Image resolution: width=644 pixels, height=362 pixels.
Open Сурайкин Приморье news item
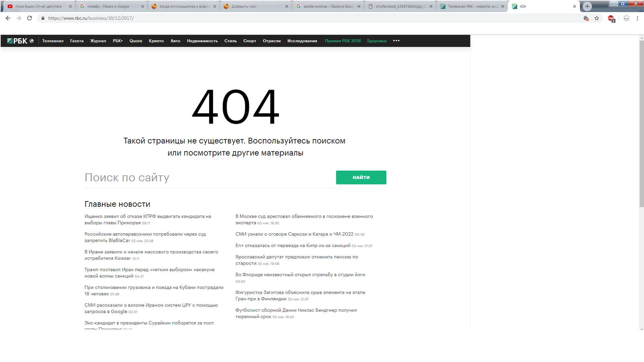149,325
